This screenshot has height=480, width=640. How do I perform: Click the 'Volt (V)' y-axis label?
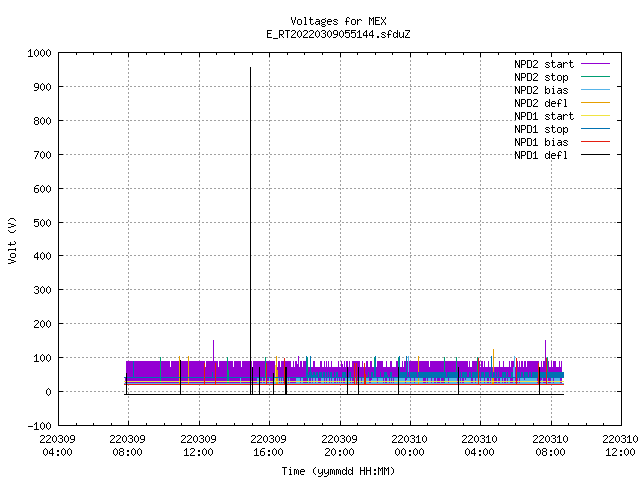(x=12, y=240)
